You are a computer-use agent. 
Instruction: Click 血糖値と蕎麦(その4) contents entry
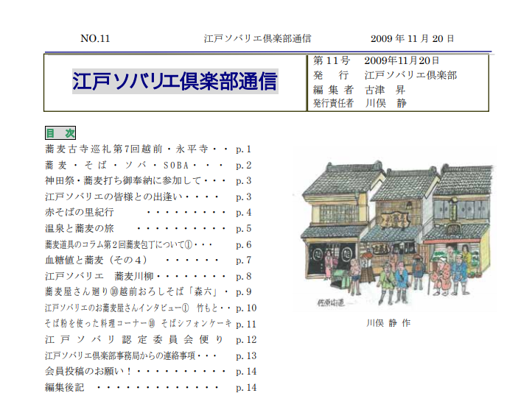coord(147,261)
